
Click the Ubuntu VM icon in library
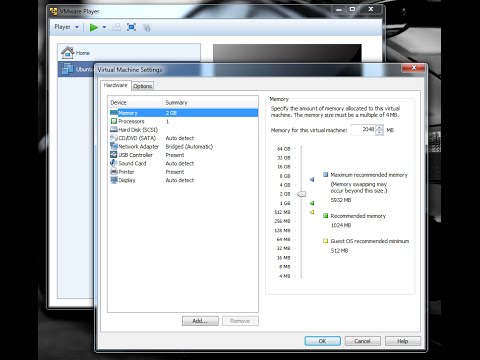tap(67, 69)
